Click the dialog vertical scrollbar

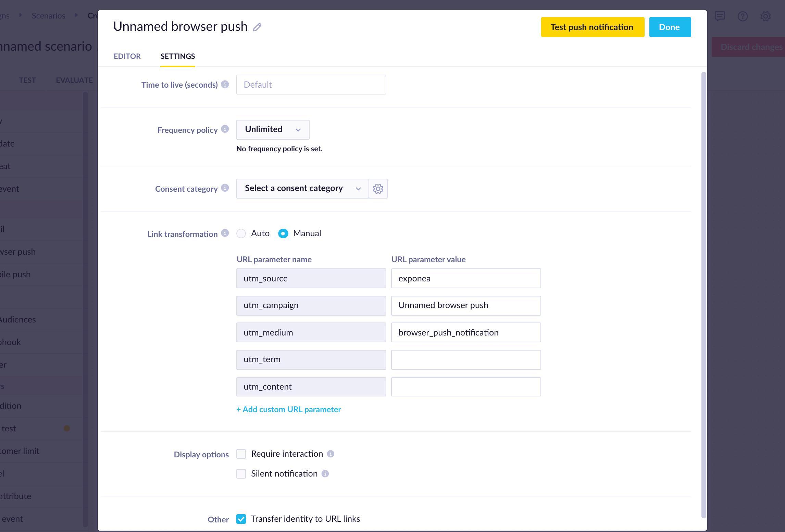(704, 295)
